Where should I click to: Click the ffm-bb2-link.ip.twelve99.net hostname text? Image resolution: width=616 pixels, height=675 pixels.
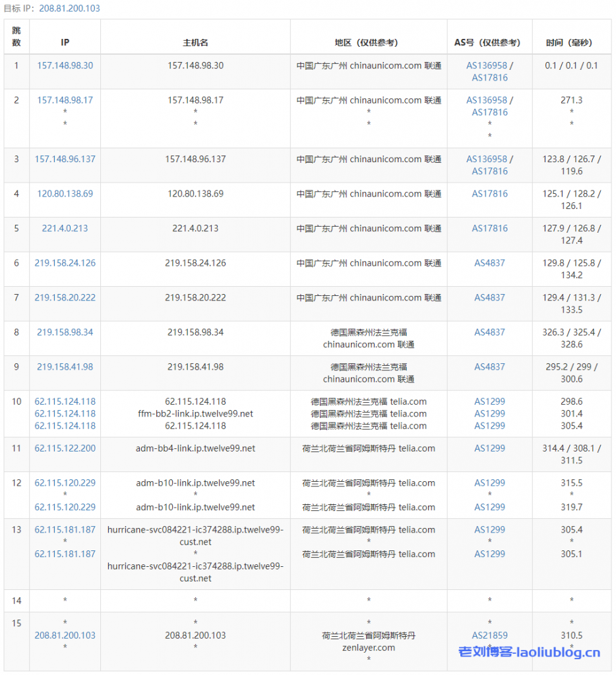195,413
